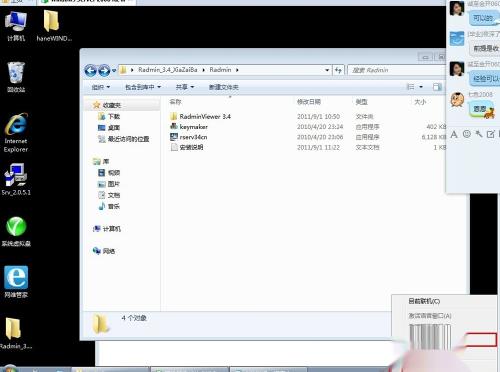Select 库 in navigation pane
The image size is (500, 372).
tap(101, 162)
